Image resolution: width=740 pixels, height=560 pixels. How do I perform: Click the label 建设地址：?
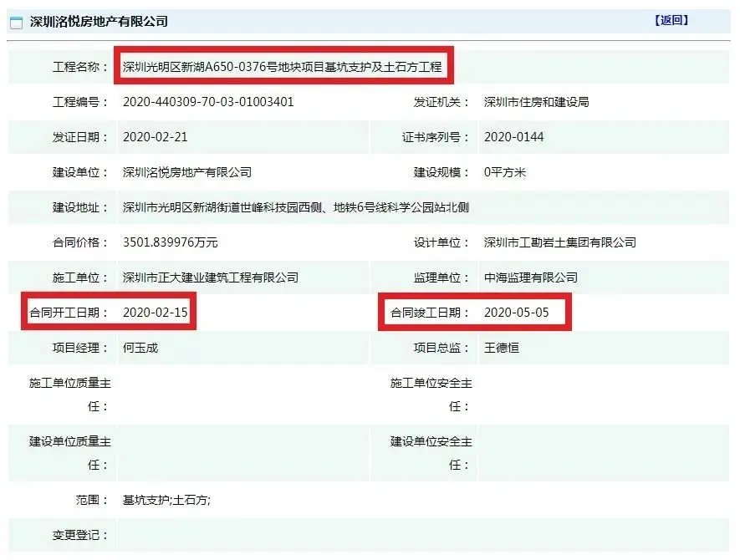pyautogui.click(x=80, y=207)
